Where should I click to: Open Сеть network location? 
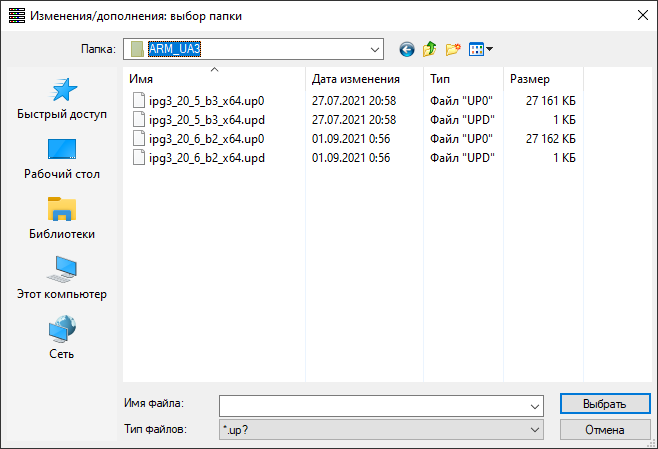pos(62,338)
